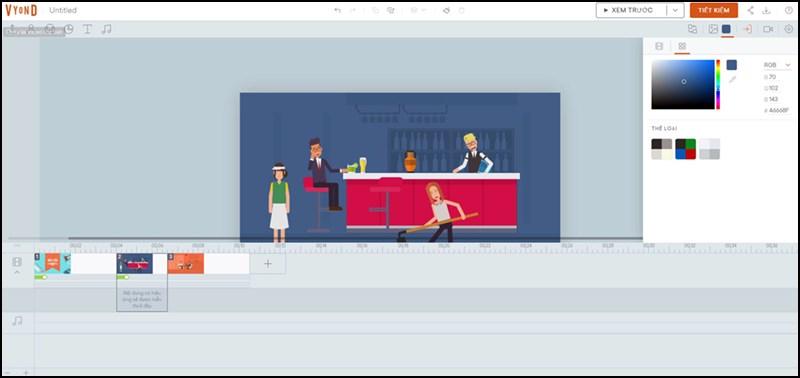
Task: Click the Download icon in top bar
Action: coord(766,10)
